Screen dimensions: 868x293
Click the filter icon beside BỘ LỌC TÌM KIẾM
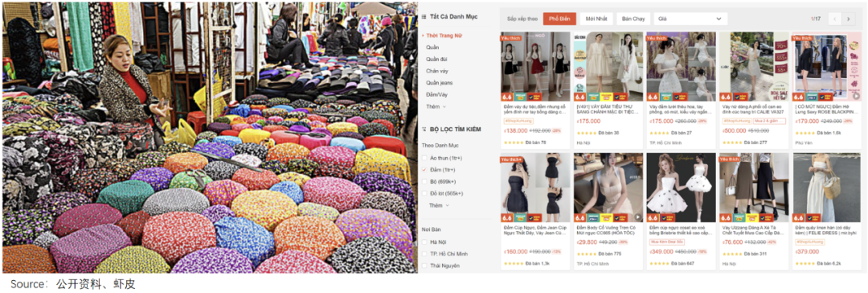click(x=424, y=130)
